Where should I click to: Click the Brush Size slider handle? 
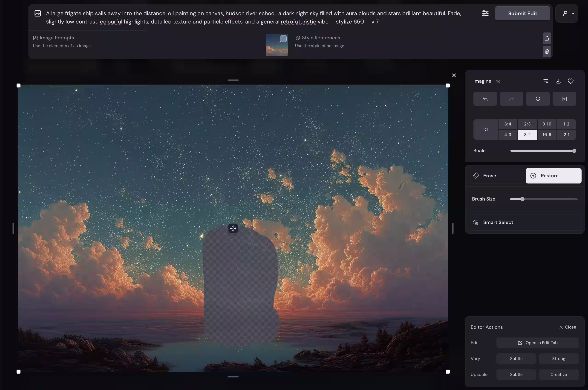point(522,199)
